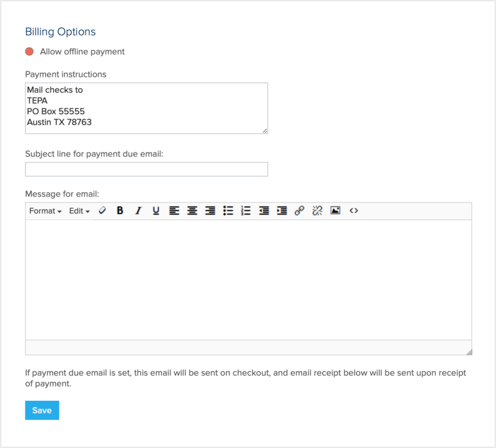This screenshot has width=496, height=448.
Task: Align text to the left
Action: pos(174,211)
